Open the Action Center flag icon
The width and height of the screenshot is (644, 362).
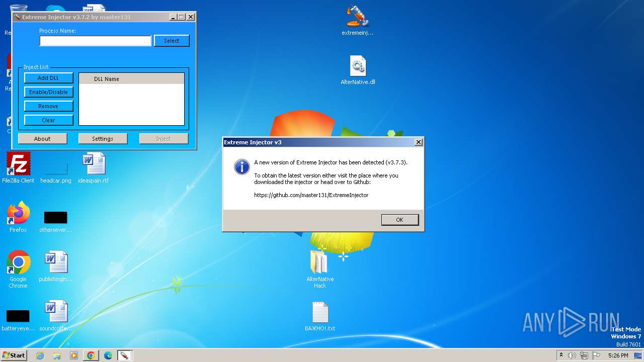596,355
